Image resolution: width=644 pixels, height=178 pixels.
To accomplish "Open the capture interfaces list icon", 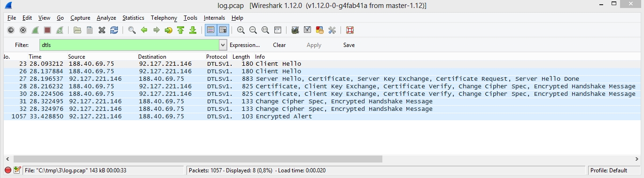I will tap(11, 30).
